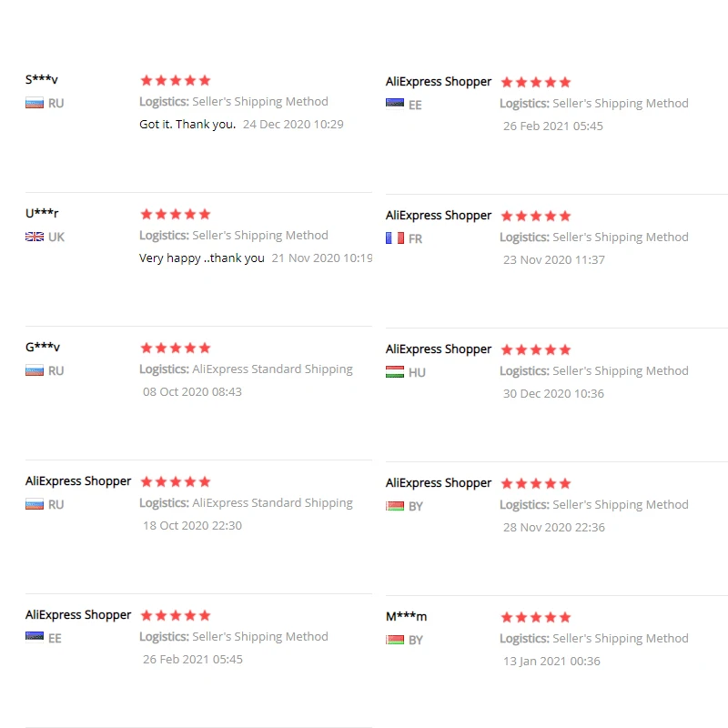Viewport: 728px width, 728px height.
Task: Click the star rating on G***v's review
Action: point(175,348)
